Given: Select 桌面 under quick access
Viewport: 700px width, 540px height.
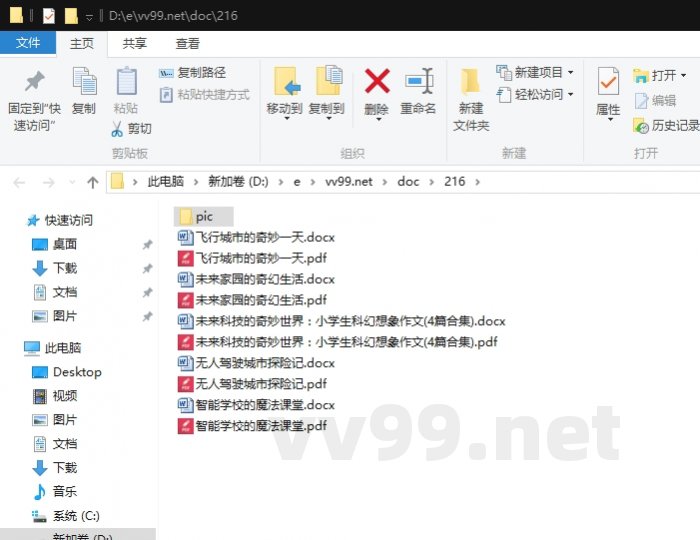Looking at the screenshot, I should tap(65, 244).
